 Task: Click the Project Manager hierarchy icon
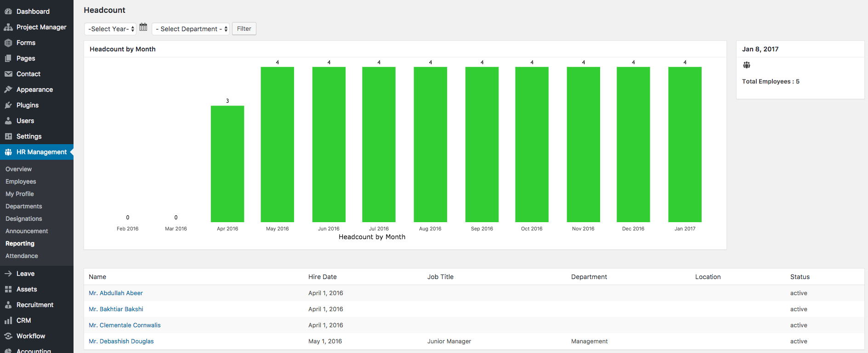tap(8, 27)
